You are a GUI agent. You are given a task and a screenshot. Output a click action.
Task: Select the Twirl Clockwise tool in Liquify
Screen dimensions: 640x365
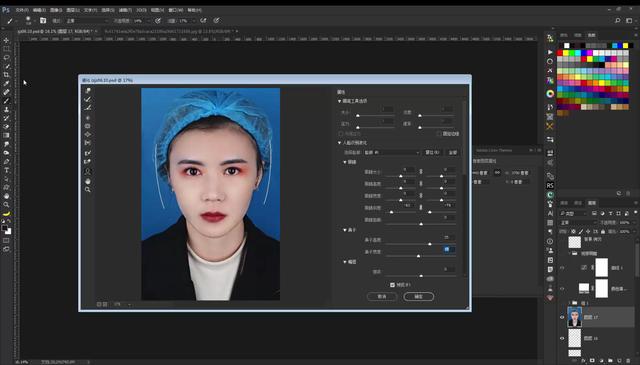point(88,118)
